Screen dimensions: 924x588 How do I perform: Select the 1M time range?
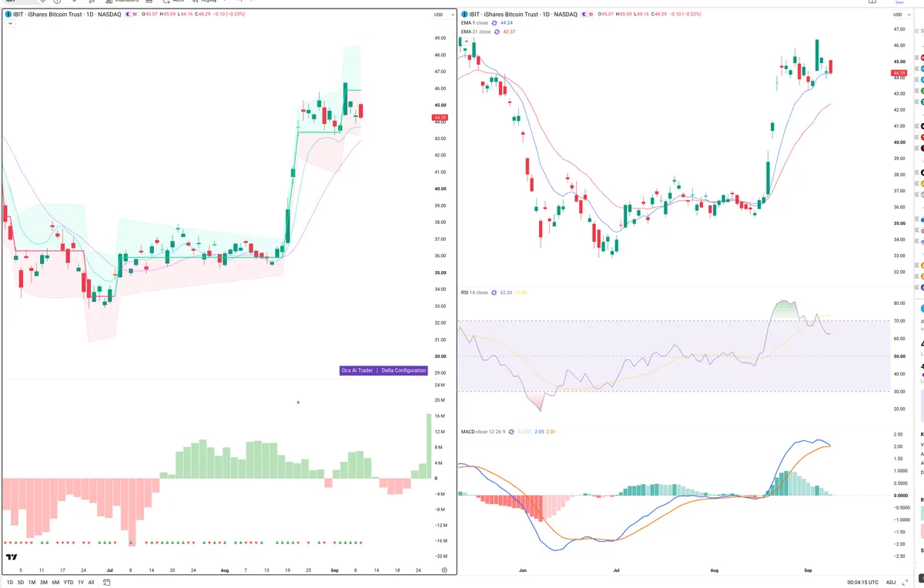pyautogui.click(x=32, y=583)
